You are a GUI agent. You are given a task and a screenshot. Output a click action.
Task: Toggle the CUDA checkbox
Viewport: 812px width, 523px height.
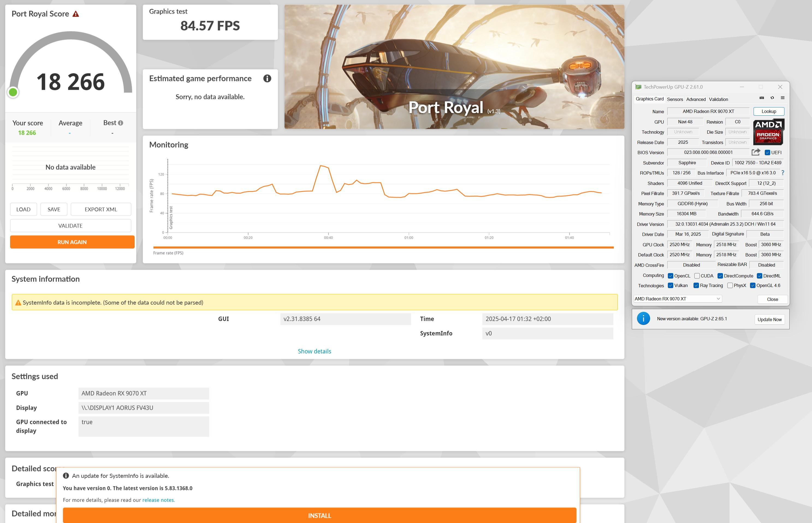[x=697, y=276]
